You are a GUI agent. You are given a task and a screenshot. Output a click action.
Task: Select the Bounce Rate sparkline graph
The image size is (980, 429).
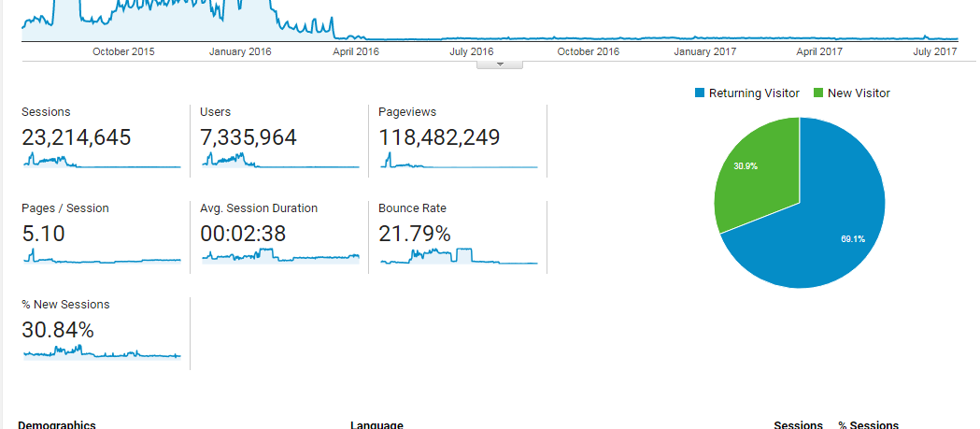point(458,257)
